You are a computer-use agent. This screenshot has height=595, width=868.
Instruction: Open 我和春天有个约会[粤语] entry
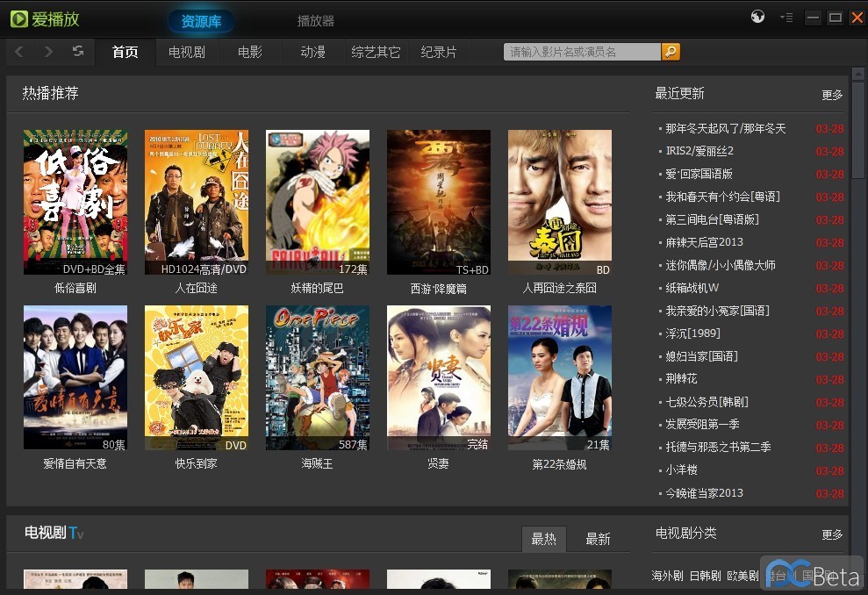[722, 197]
